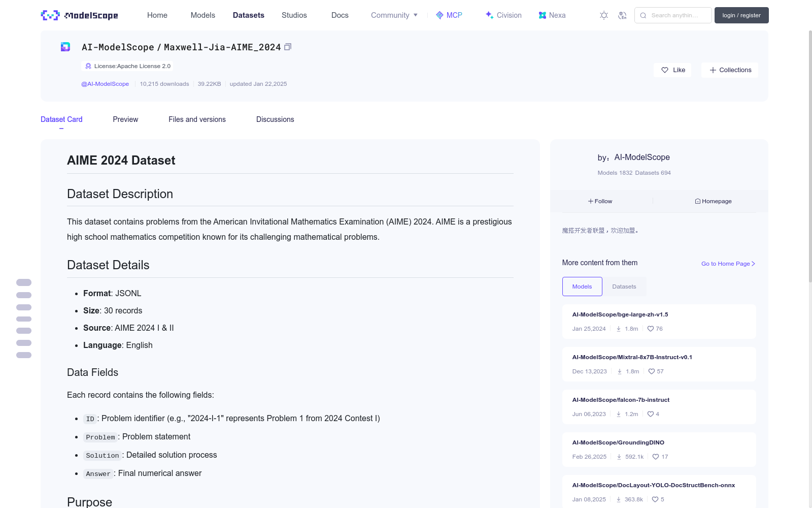Click heart icon on Mixtral-8x7B-Instruct-v0.1 card
The height and width of the screenshot is (508, 812).
click(x=652, y=371)
